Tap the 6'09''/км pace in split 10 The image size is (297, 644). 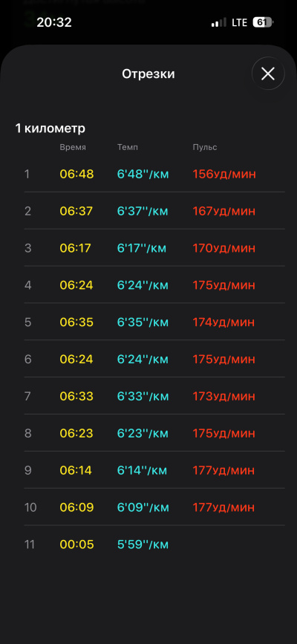click(143, 507)
